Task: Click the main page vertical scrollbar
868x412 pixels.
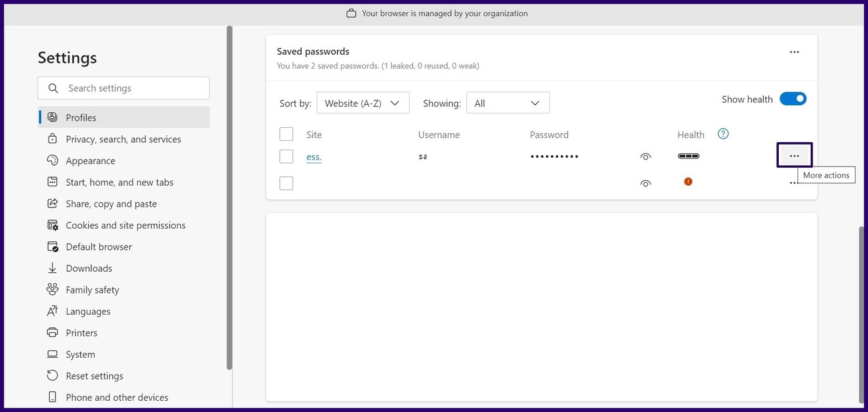Action: [862, 315]
